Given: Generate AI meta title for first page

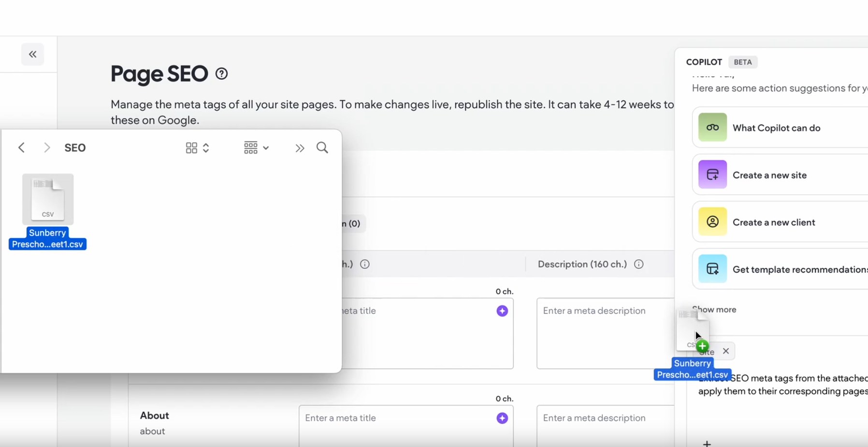Looking at the screenshot, I should (502, 311).
